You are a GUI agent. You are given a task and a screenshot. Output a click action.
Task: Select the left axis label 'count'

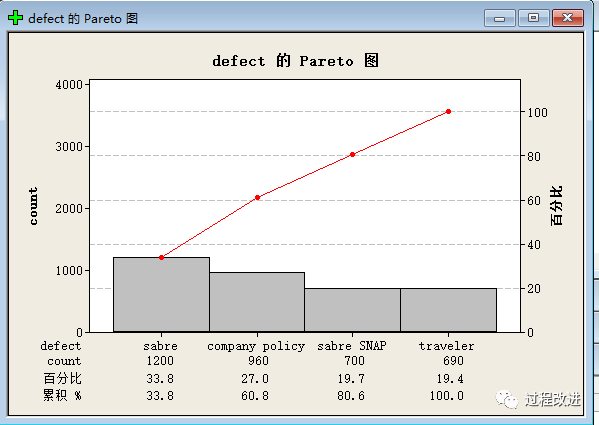click(34, 206)
